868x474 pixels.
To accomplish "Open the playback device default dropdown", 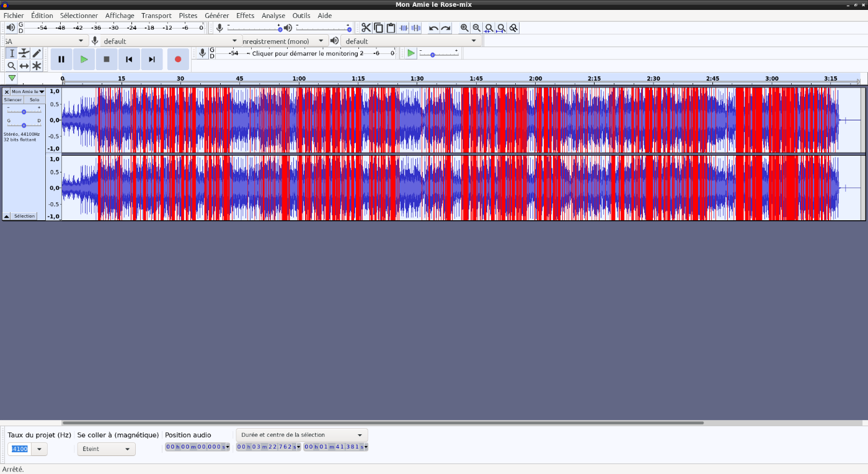I will 411,41.
